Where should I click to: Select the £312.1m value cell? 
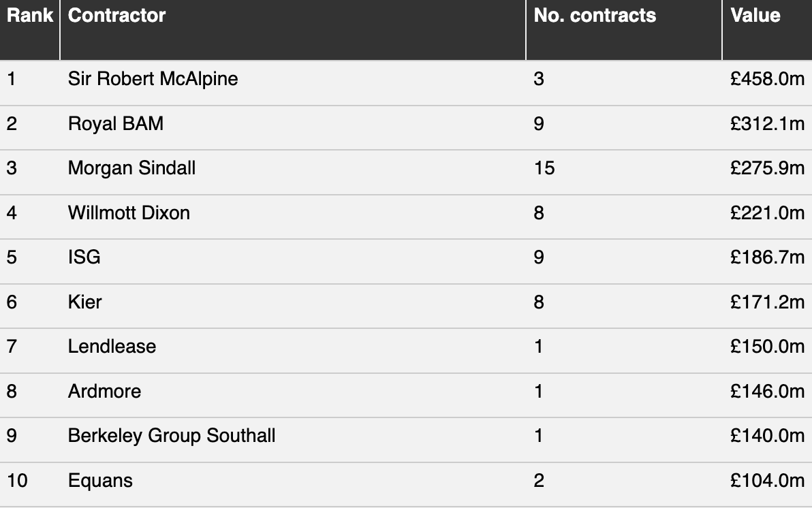(768, 124)
